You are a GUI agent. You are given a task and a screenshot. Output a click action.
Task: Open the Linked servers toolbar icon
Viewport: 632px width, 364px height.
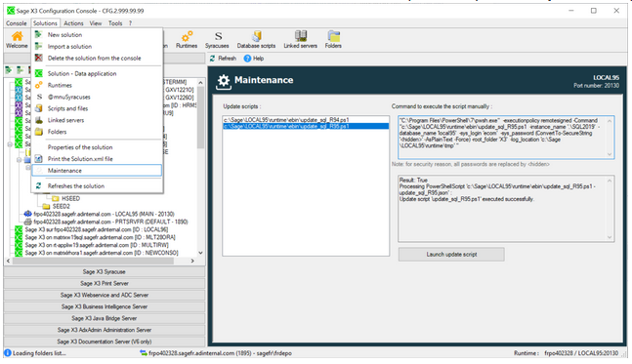click(x=300, y=40)
